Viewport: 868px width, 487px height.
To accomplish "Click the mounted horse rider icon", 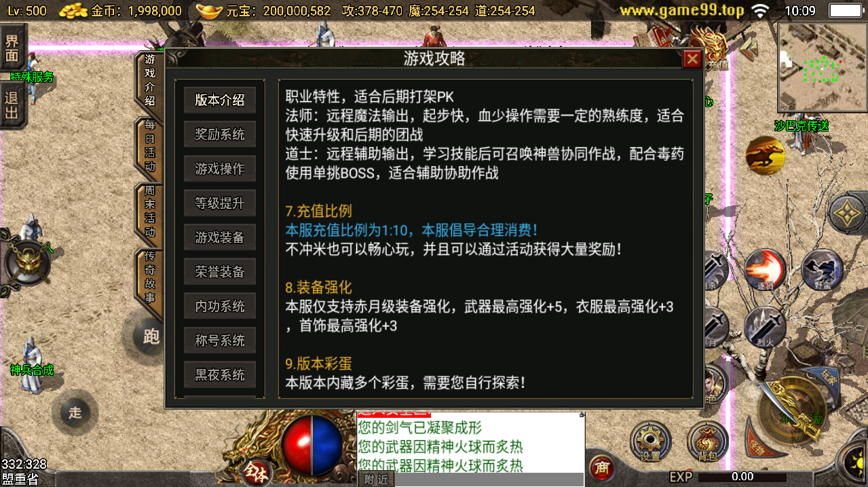I will [x=766, y=155].
